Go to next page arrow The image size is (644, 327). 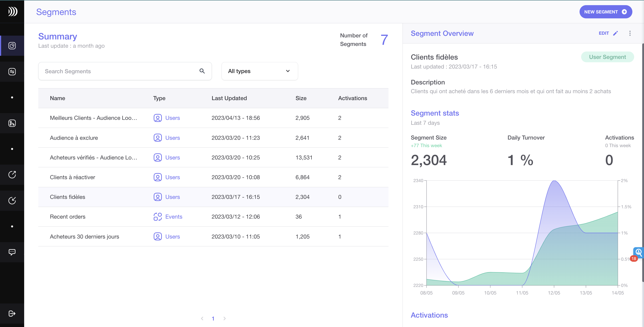click(x=224, y=318)
